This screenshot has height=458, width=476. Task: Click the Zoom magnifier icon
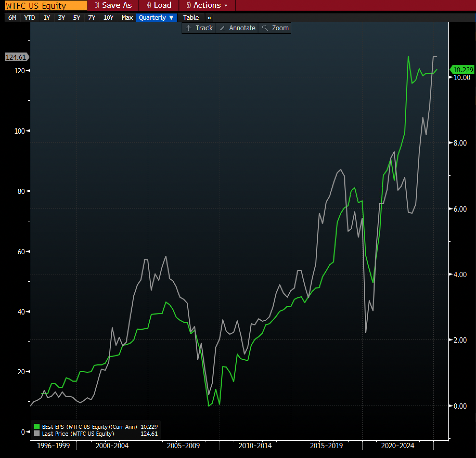265,28
